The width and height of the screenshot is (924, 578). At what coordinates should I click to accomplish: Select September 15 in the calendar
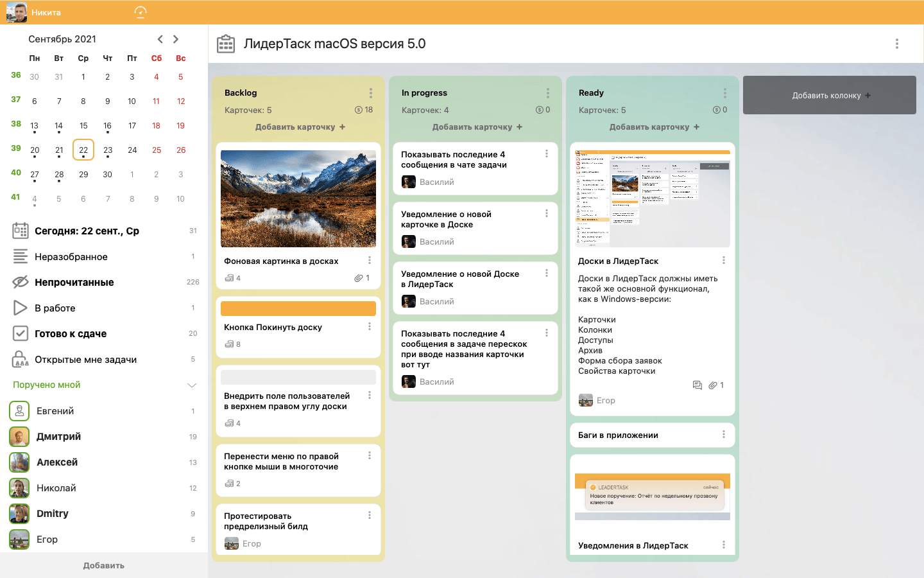(83, 126)
